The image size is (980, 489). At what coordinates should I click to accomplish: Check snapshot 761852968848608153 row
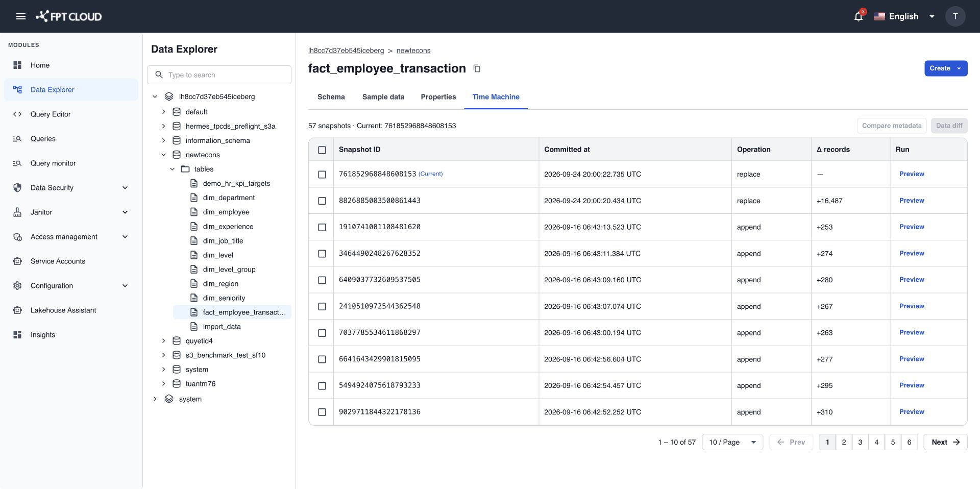[322, 175]
